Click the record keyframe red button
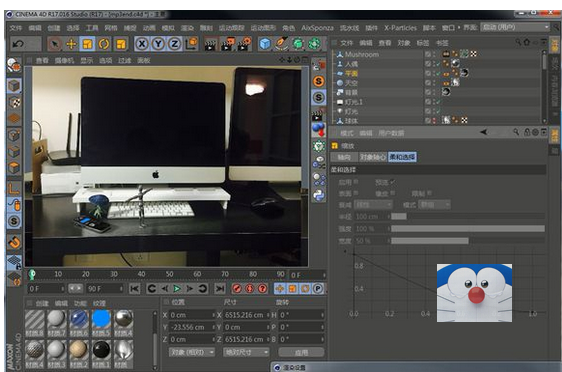Viewport: 562px width, 372px height. click(x=237, y=288)
